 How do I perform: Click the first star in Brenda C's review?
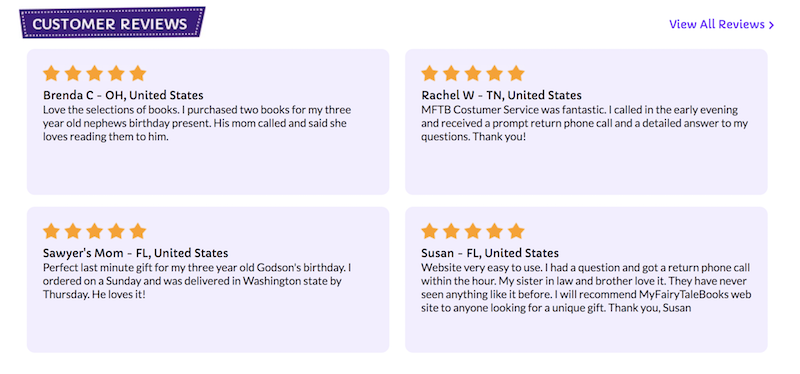51,73
